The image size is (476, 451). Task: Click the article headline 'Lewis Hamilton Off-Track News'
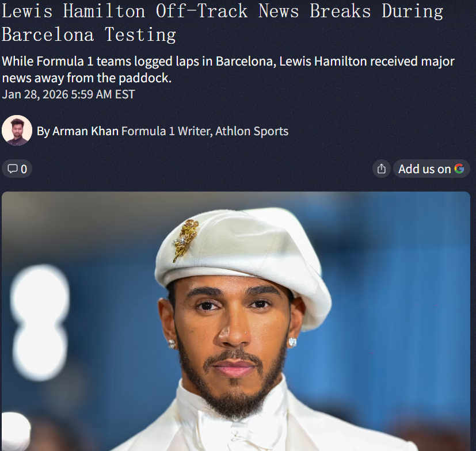tap(150, 11)
